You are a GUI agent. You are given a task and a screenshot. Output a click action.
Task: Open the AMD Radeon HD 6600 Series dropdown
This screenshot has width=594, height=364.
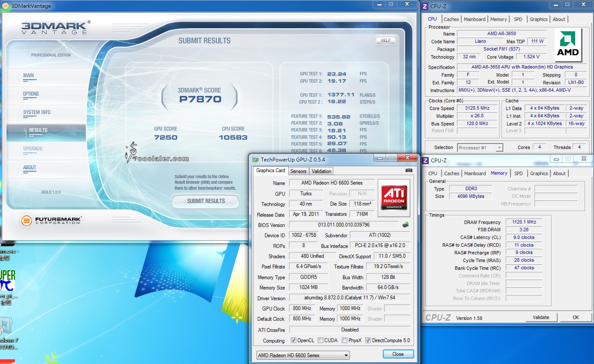pyautogui.click(x=303, y=355)
